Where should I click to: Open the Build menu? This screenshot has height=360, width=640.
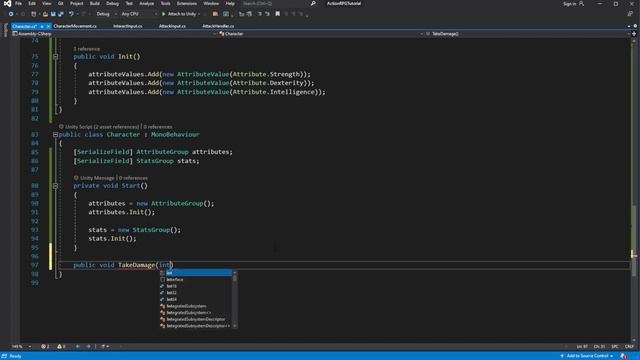95,4
